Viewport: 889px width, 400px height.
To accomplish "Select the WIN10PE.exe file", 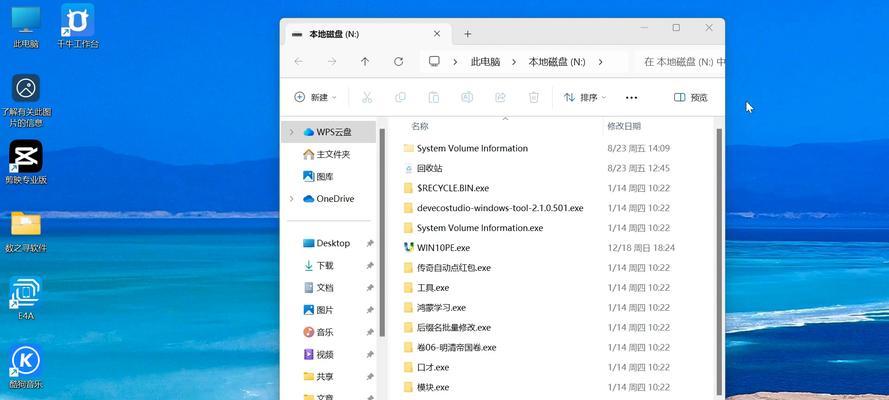I will (443, 247).
